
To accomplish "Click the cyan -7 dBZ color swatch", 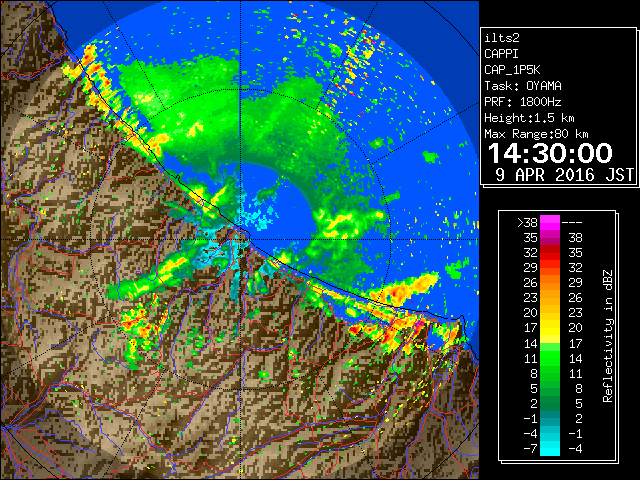I will pyautogui.click(x=550, y=449).
